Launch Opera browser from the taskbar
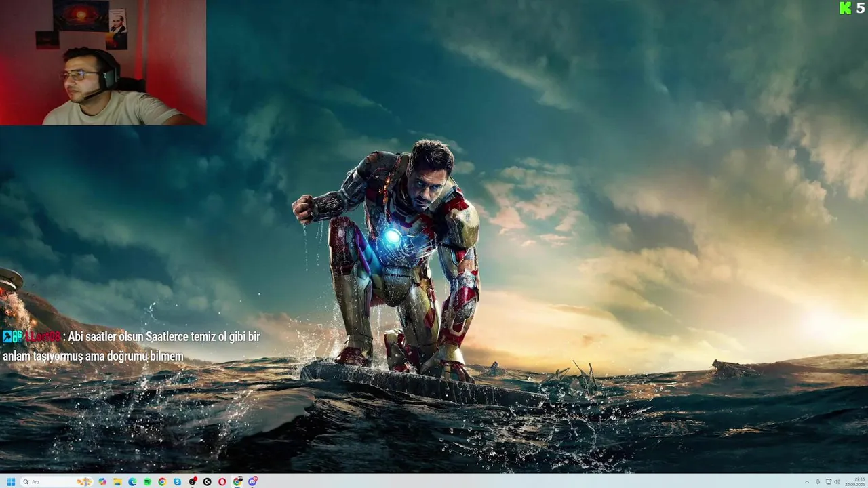868x488 pixels. [222, 482]
